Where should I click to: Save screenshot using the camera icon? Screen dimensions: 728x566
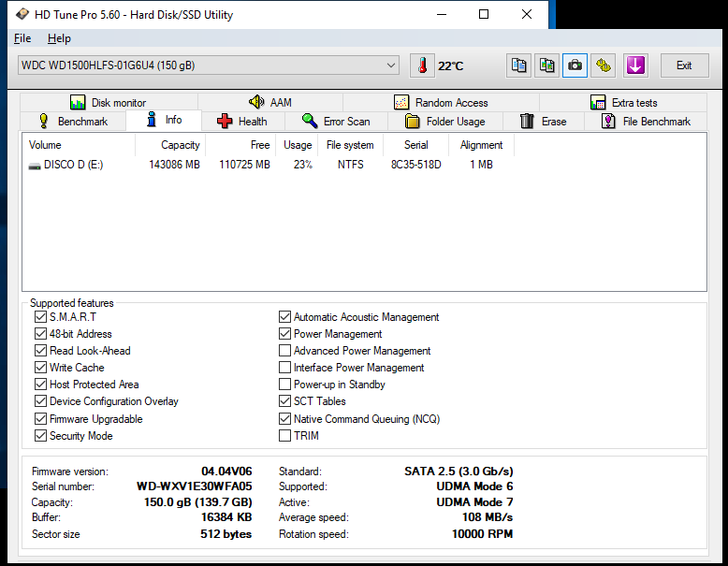(575, 65)
